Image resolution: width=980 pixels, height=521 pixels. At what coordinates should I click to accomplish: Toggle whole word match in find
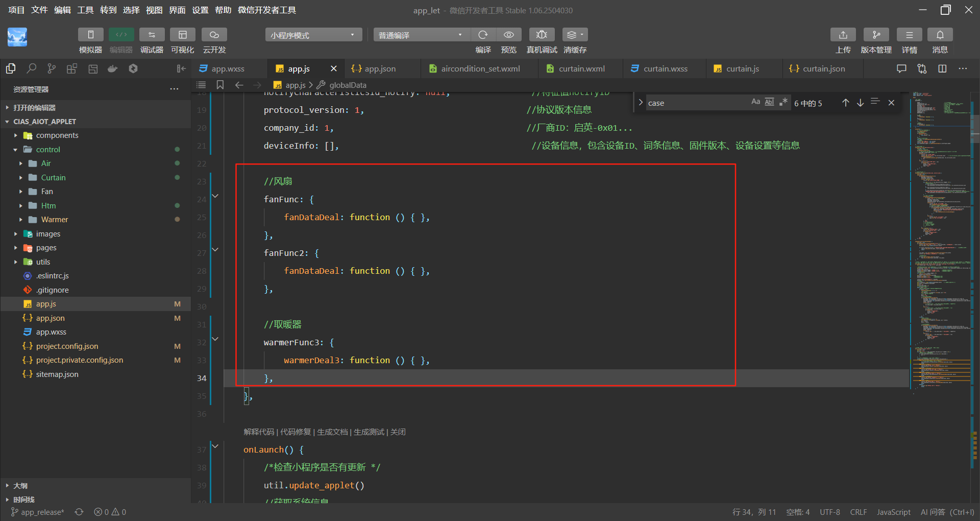pos(769,102)
